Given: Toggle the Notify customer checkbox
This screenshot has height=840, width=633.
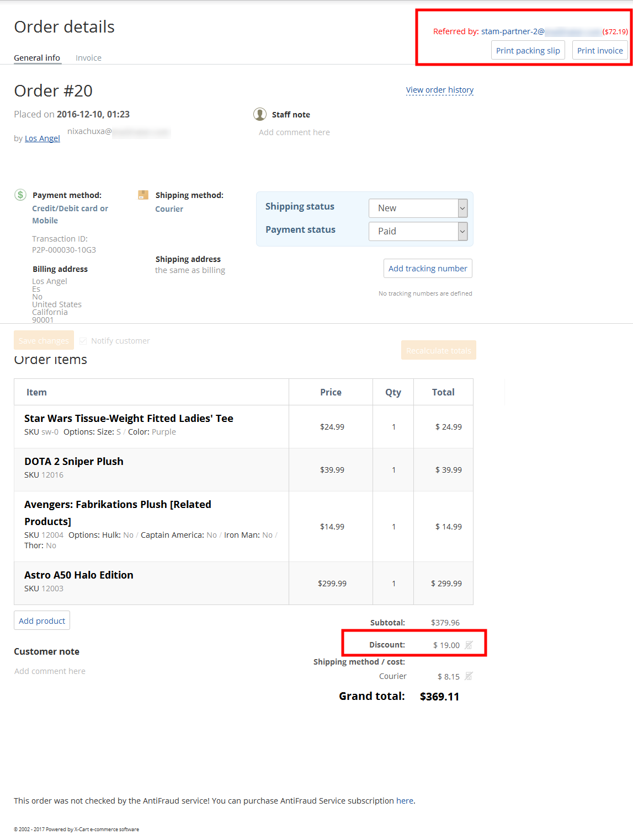Looking at the screenshot, I should (x=83, y=341).
